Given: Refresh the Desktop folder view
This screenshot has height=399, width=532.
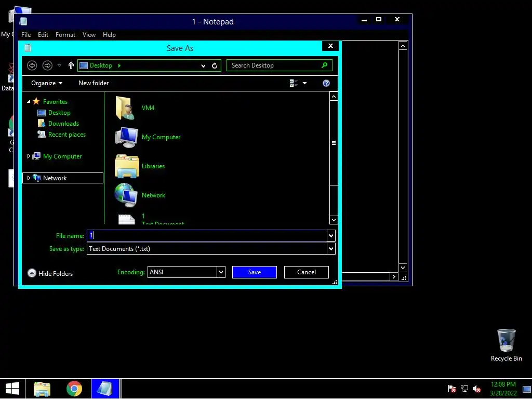Looking at the screenshot, I should click(215, 66).
